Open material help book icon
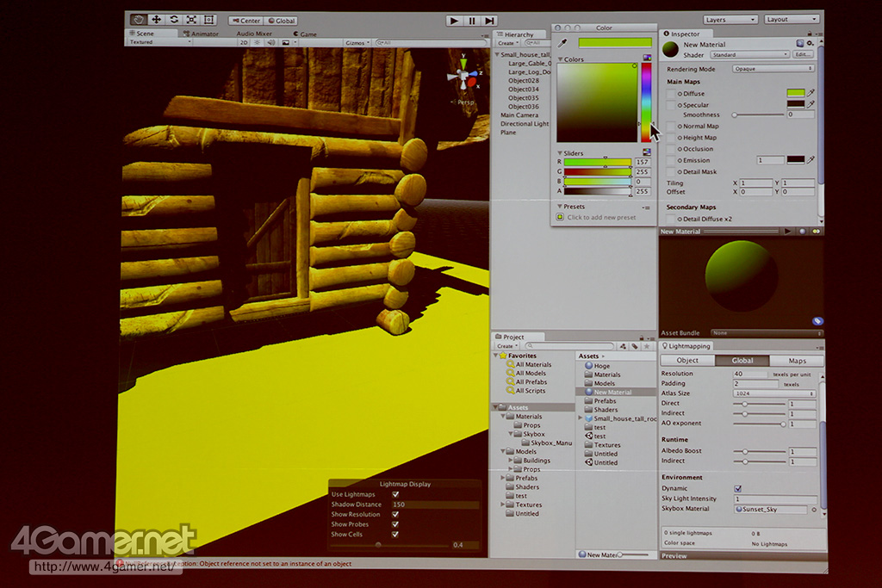The image size is (882, 588). [x=800, y=43]
